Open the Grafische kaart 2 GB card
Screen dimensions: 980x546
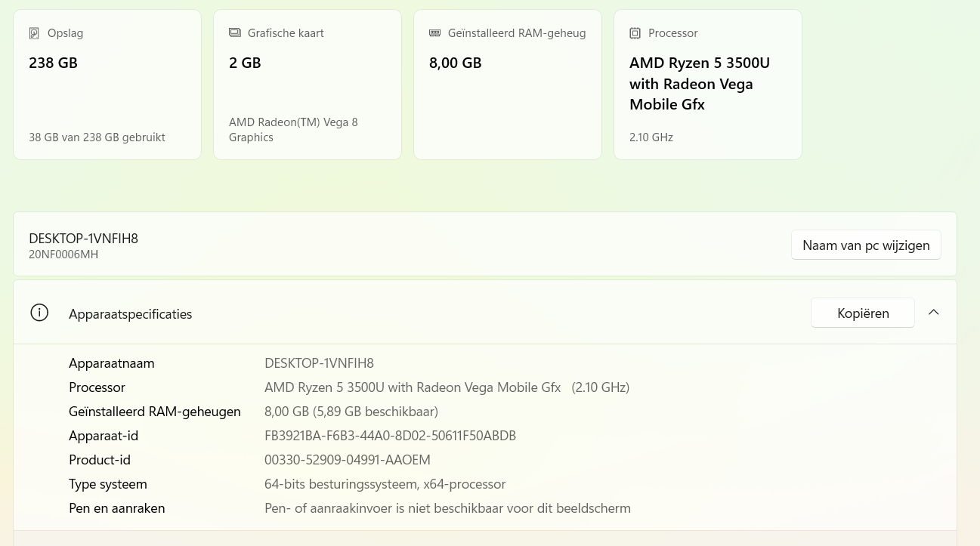tap(308, 85)
